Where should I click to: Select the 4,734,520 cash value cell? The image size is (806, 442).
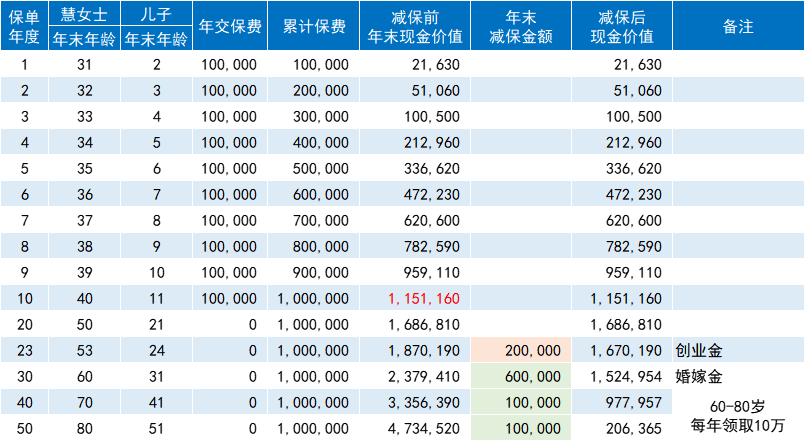tap(420, 429)
